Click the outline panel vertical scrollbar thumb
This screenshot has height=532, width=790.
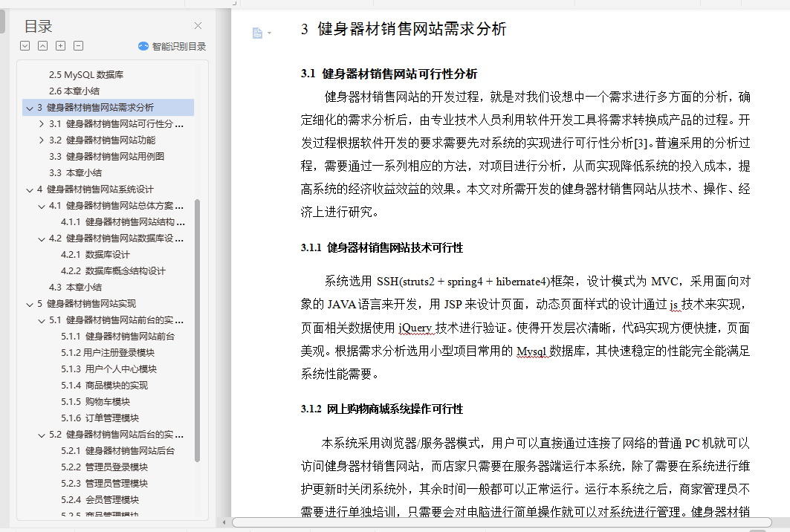coord(198,331)
